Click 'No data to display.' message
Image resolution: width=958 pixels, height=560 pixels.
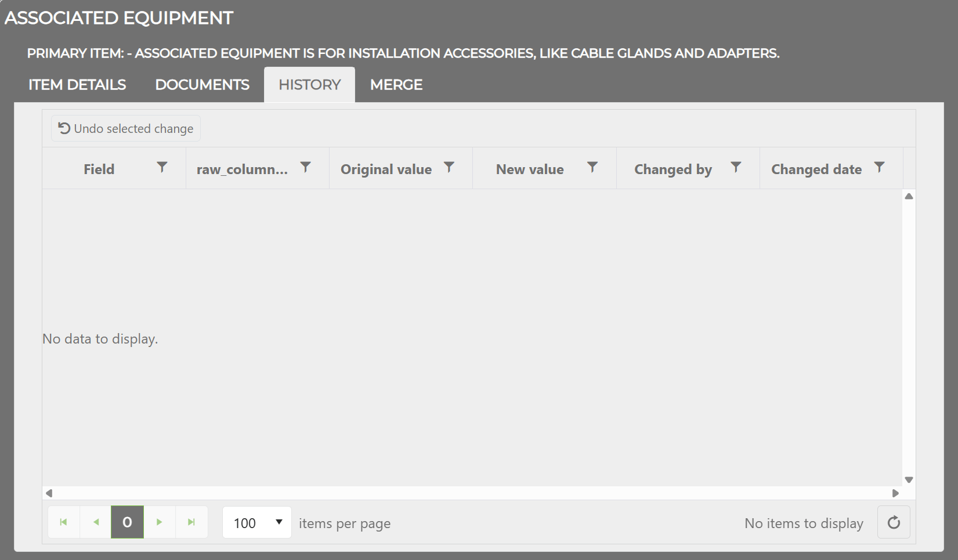click(x=100, y=339)
